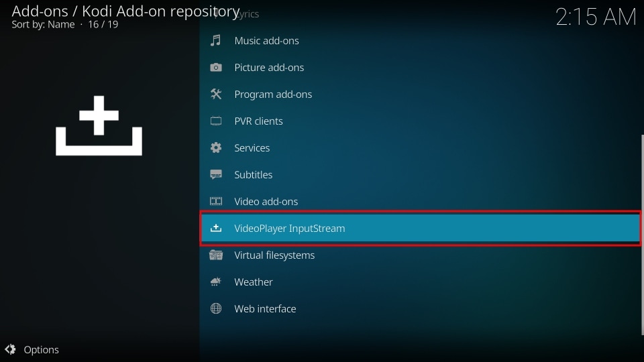Open Web interface category

[x=420, y=308]
